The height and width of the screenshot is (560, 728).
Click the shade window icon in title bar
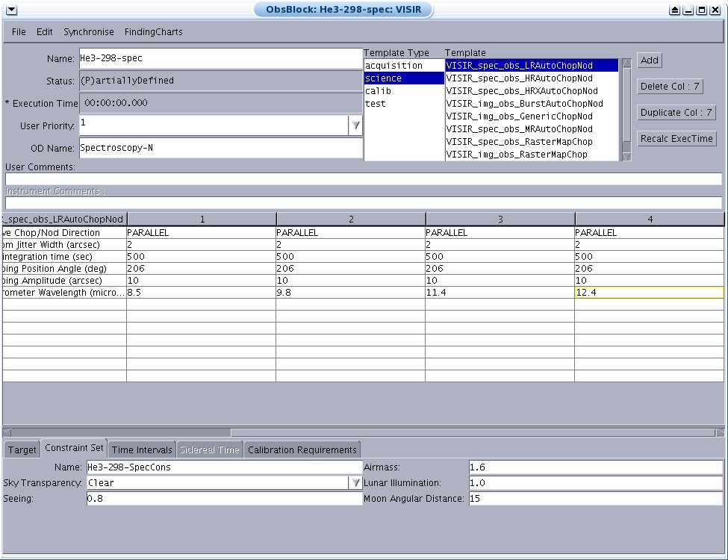tap(674, 10)
